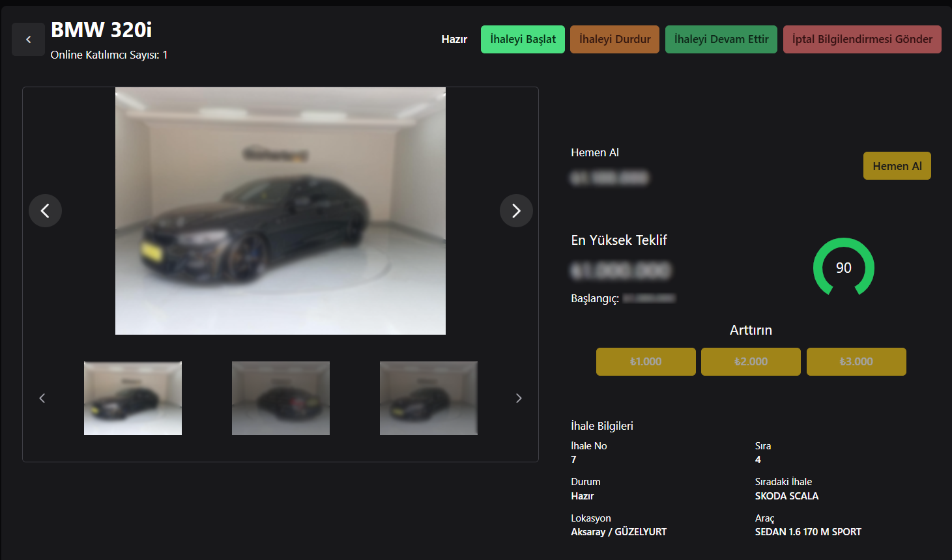
Task: Click the next auction name SKODA SCALA
Action: tap(786, 496)
